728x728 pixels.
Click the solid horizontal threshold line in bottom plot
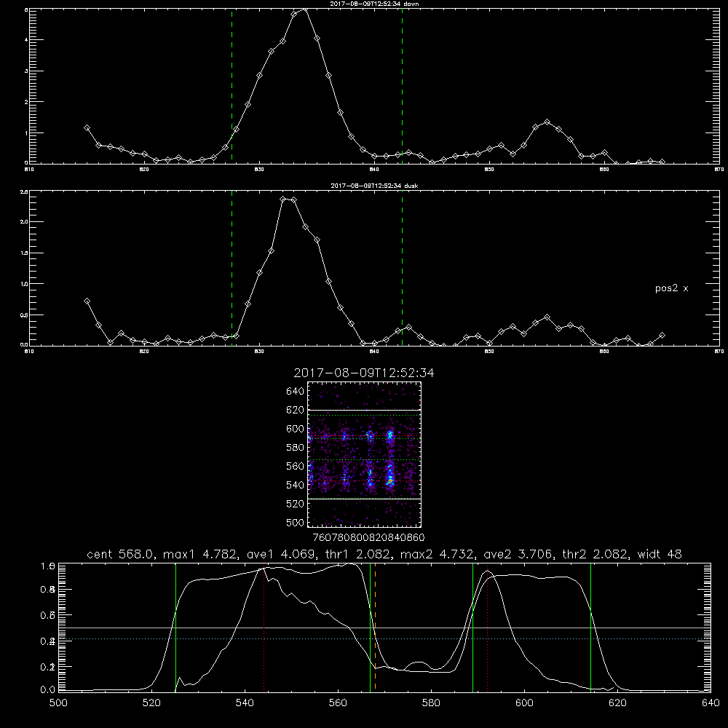click(384, 628)
